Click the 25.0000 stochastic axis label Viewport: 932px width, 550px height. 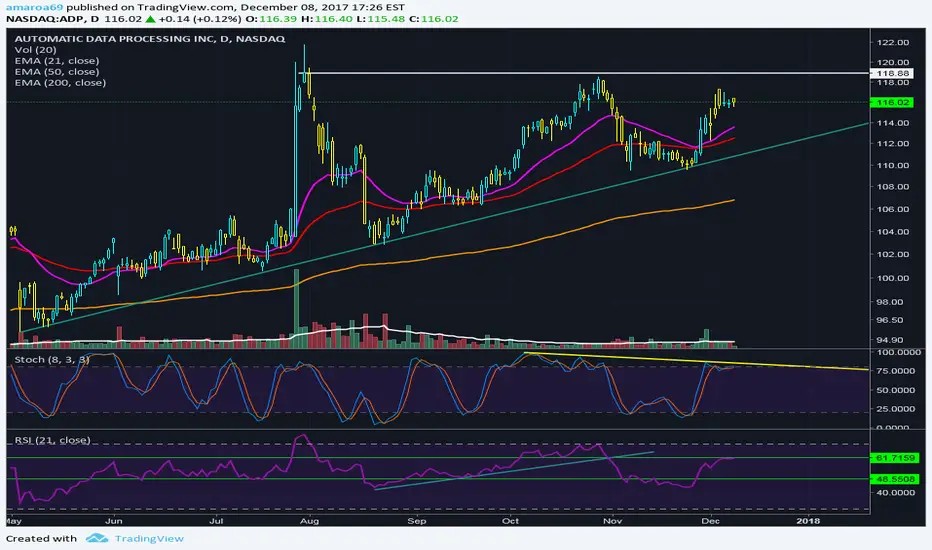896,408
